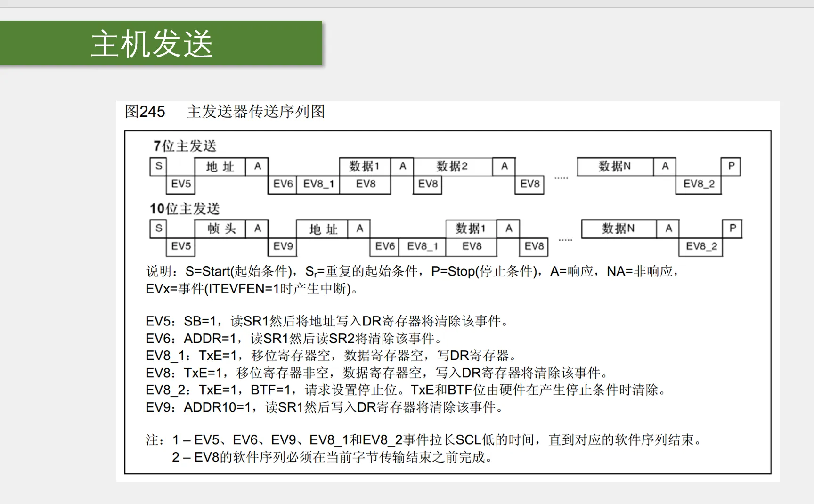Viewport: 814px width, 504px height.
Task: Click the description line EV8：TxE=1 移位寄存器非空
Action: (x=378, y=373)
